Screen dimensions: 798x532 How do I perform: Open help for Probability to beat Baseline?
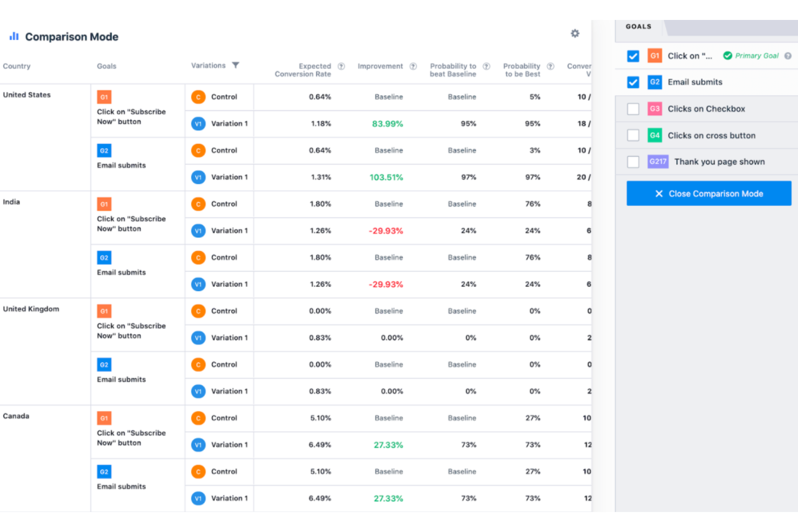486,66
